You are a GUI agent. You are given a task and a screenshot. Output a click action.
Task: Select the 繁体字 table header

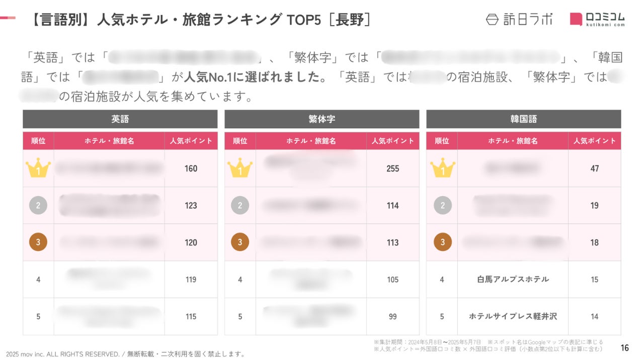coord(322,119)
